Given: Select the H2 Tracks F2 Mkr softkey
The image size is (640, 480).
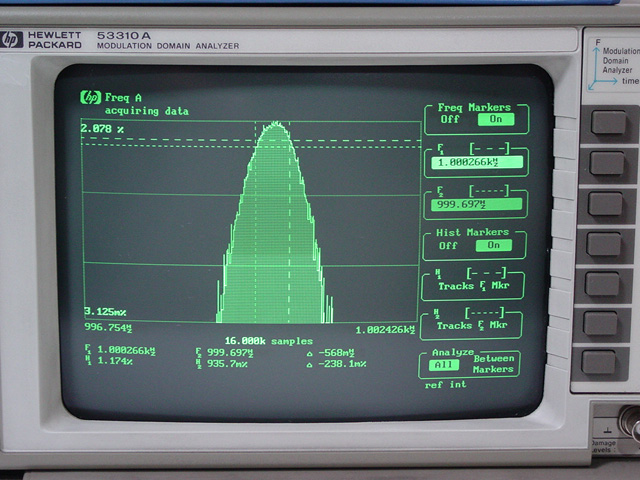Looking at the screenshot, I should (x=472, y=320).
